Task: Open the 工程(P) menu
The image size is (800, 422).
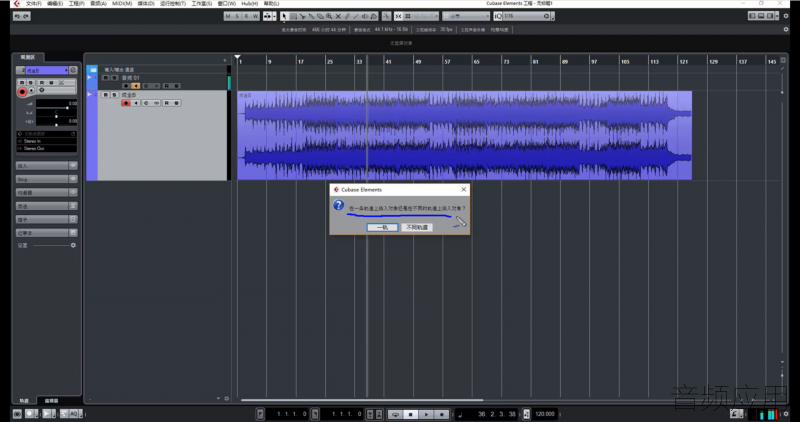Action: pos(77,4)
